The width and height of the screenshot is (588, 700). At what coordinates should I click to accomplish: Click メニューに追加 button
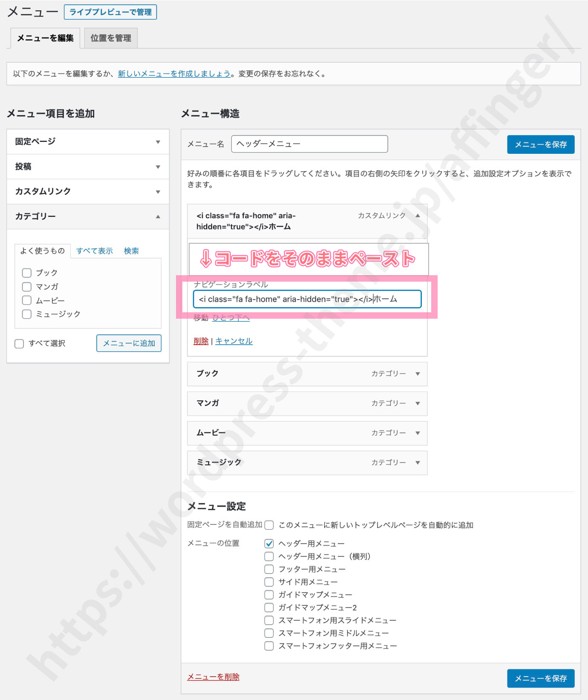[129, 343]
